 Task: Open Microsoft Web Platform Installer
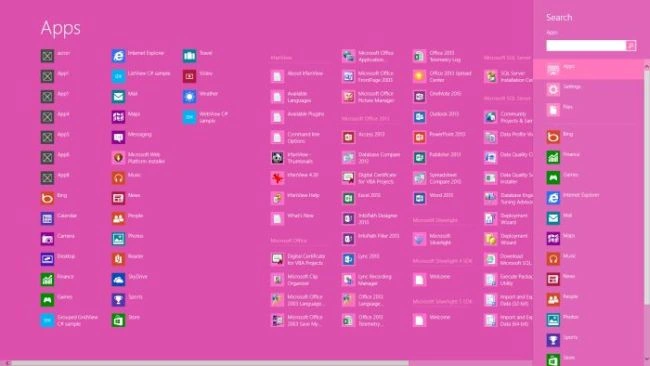click(x=138, y=158)
